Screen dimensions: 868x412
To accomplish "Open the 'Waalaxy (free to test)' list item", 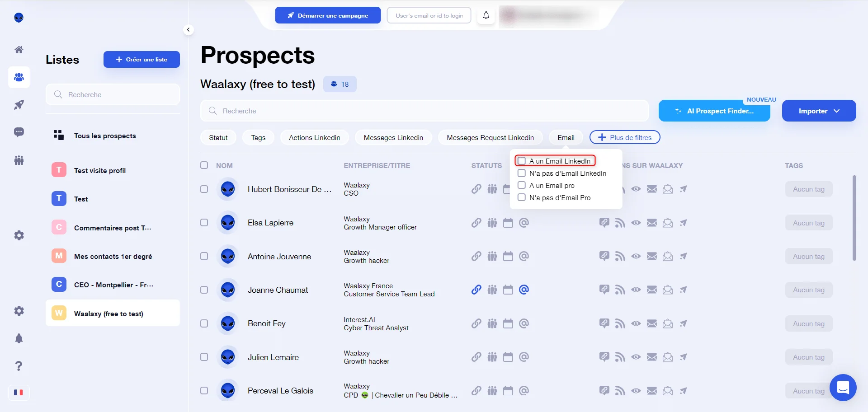I will [x=113, y=313].
